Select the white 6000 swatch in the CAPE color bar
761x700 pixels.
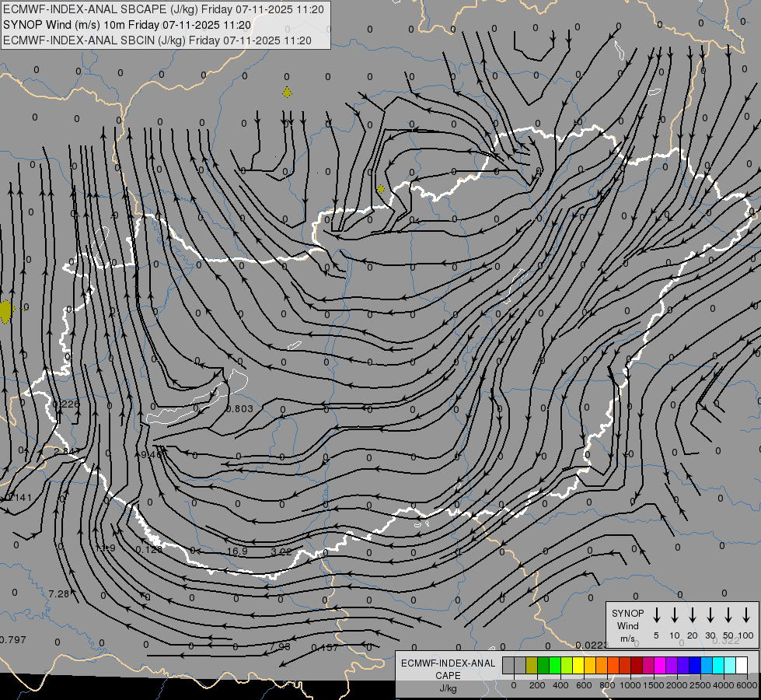click(742, 665)
